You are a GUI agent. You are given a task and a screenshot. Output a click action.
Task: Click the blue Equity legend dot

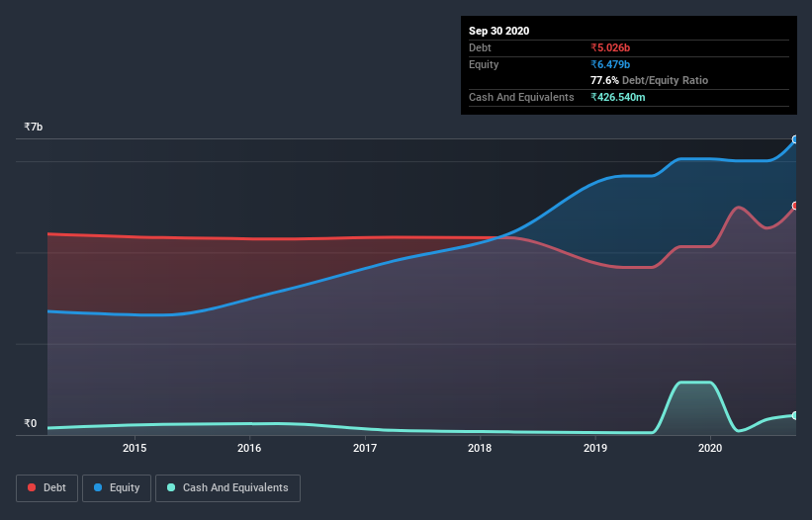98,487
